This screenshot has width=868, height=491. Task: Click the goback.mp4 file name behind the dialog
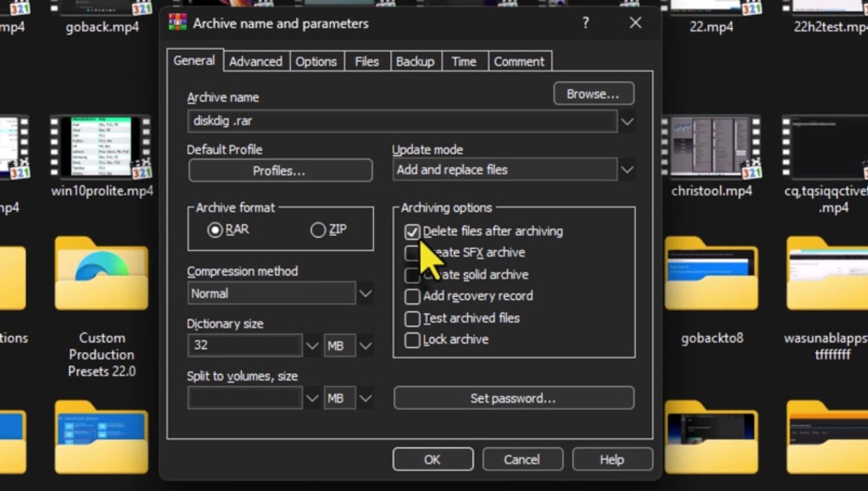point(102,27)
